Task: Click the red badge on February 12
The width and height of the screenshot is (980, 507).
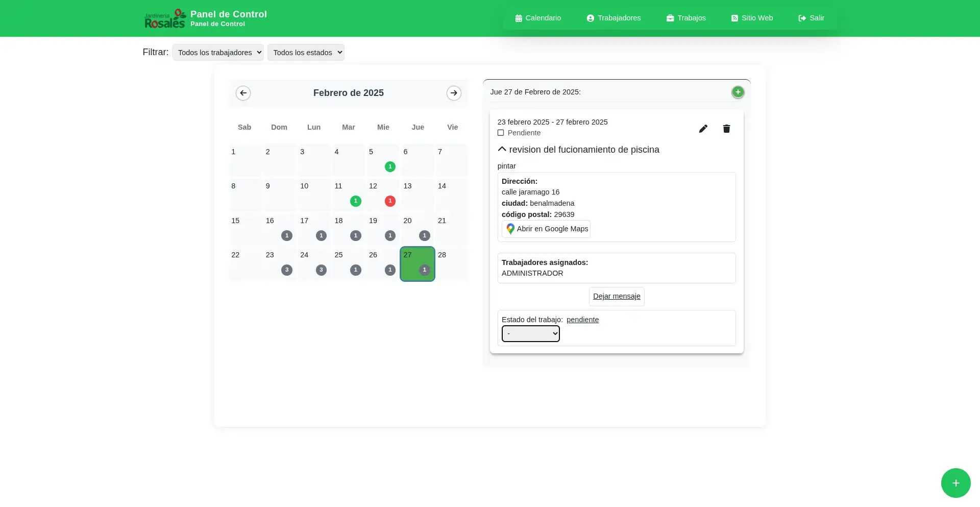Action: click(x=390, y=201)
